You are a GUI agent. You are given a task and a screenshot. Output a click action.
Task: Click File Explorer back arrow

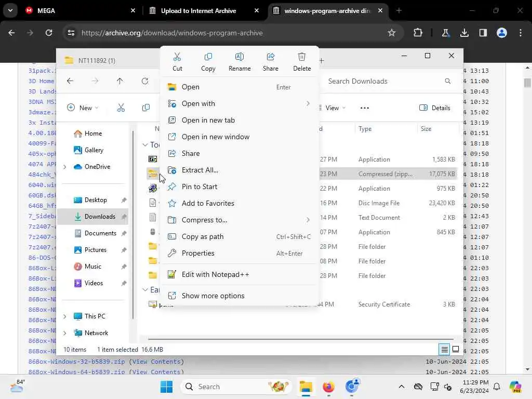pyautogui.click(x=70, y=81)
